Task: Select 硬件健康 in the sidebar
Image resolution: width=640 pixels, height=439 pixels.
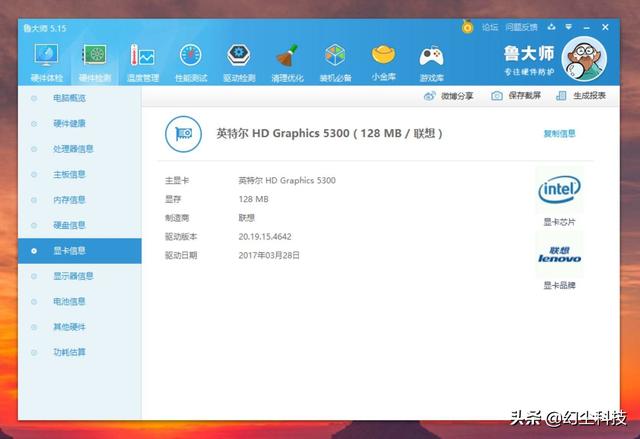Action: [80, 123]
